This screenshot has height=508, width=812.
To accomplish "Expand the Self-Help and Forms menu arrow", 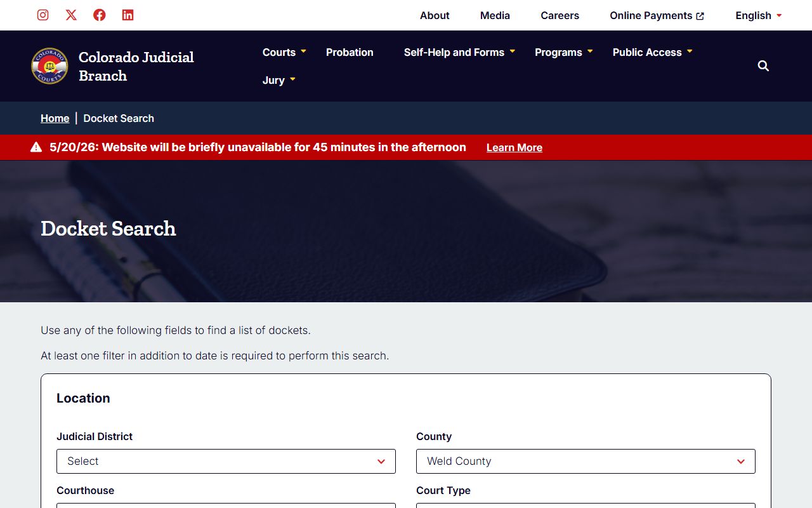I will (x=513, y=51).
